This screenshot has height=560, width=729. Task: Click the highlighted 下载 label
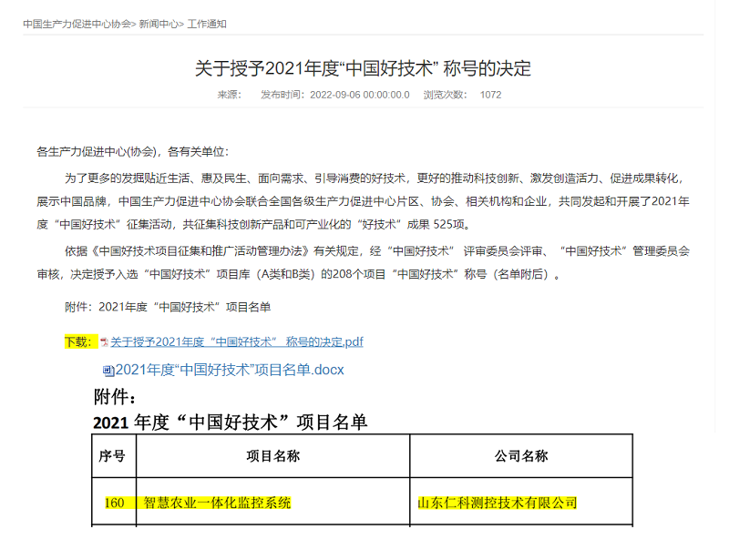coord(81,342)
